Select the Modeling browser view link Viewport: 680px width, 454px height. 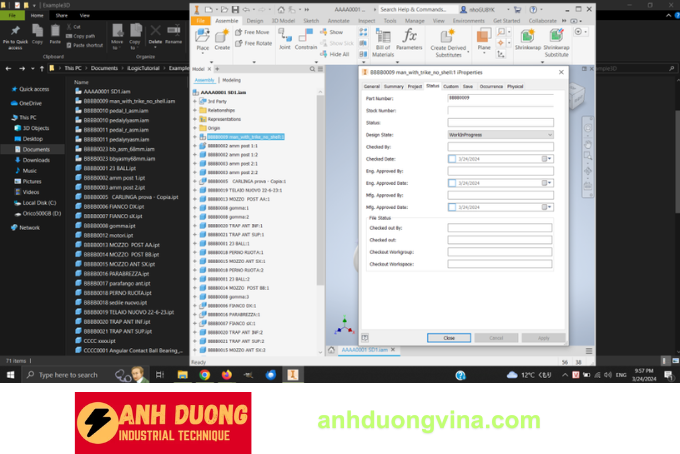coord(231,79)
